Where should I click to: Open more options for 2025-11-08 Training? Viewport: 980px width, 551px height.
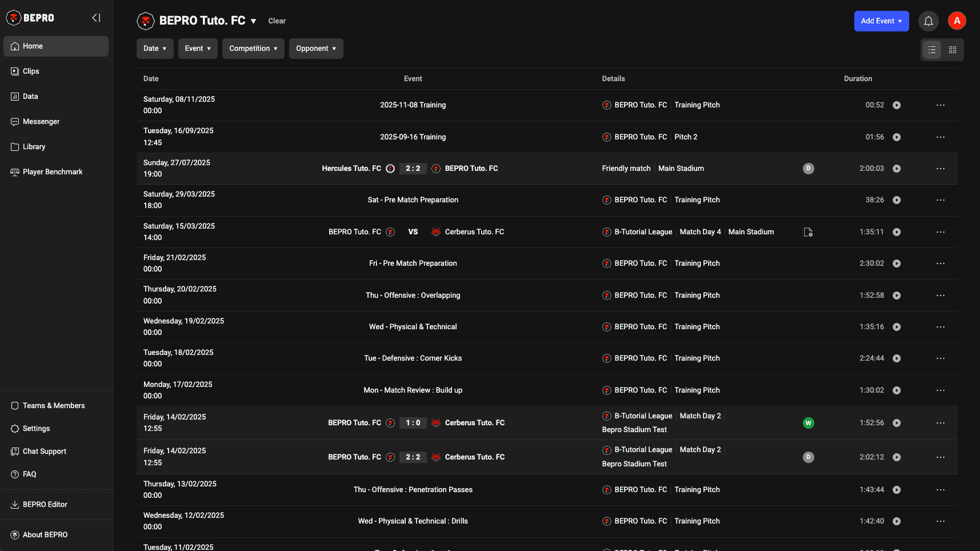click(x=941, y=105)
